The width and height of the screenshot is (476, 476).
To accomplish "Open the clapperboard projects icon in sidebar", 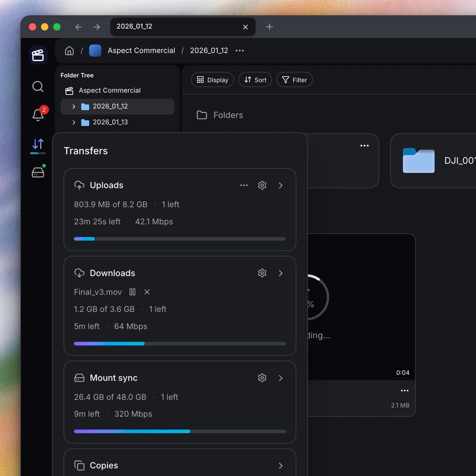I will click(x=38, y=55).
